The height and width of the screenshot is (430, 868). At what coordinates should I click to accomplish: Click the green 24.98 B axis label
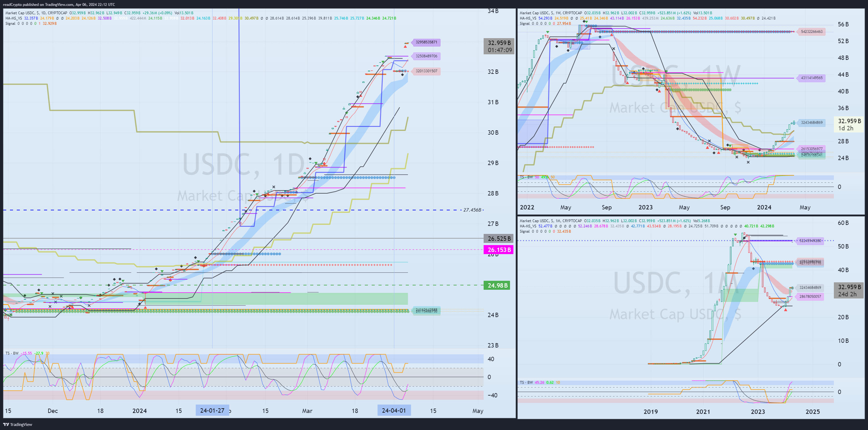(x=497, y=285)
